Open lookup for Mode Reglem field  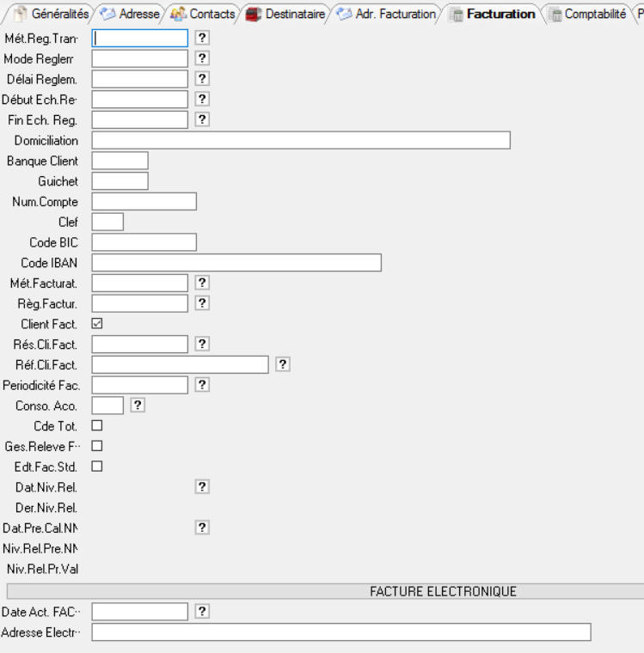(x=202, y=58)
